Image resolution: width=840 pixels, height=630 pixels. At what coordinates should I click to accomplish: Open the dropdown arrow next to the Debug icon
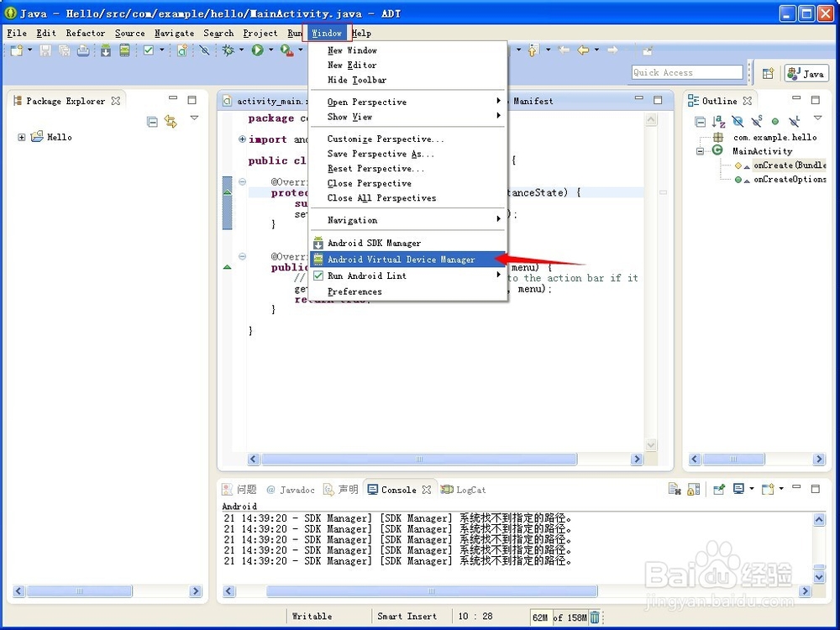[242, 50]
